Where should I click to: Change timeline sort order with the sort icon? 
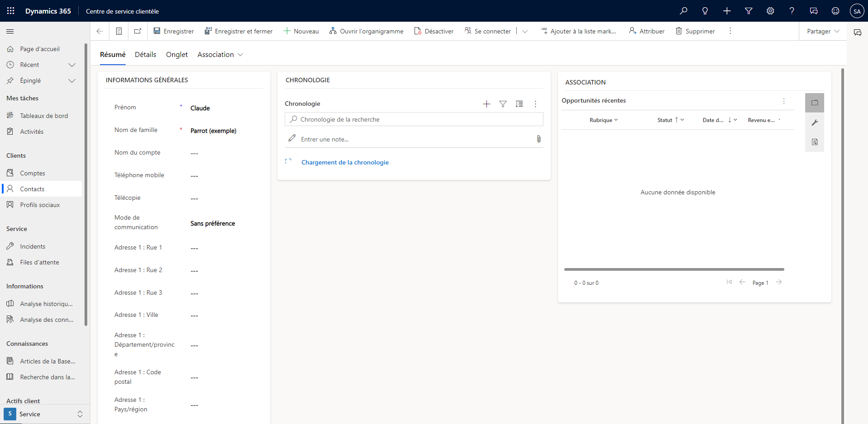pyautogui.click(x=519, y=104)
